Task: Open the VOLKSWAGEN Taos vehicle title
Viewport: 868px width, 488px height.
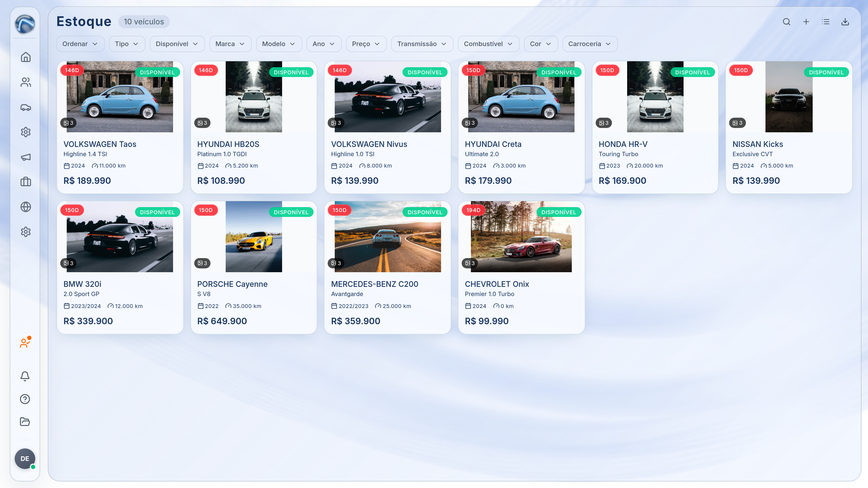Action: click(x=100, y=144)
